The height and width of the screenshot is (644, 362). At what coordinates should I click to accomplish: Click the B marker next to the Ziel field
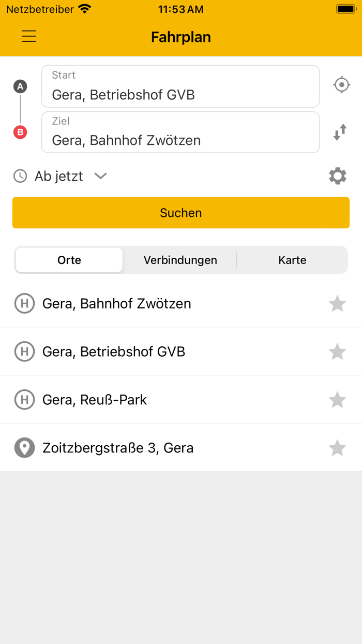point(20,132)
